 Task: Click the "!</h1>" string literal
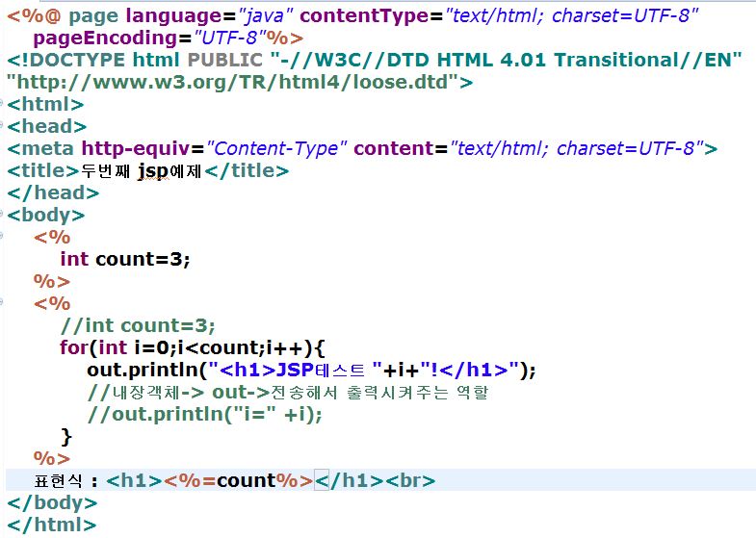[x=469, y=371]
